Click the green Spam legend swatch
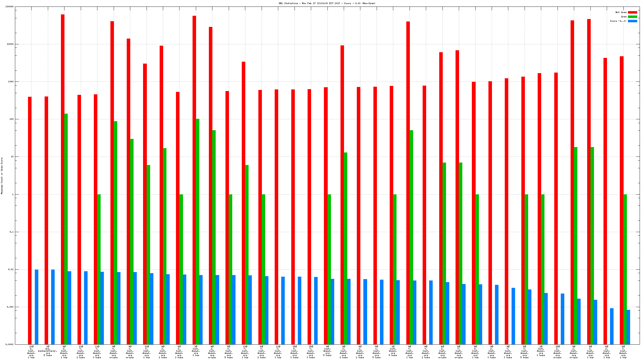 pos(632,17)
